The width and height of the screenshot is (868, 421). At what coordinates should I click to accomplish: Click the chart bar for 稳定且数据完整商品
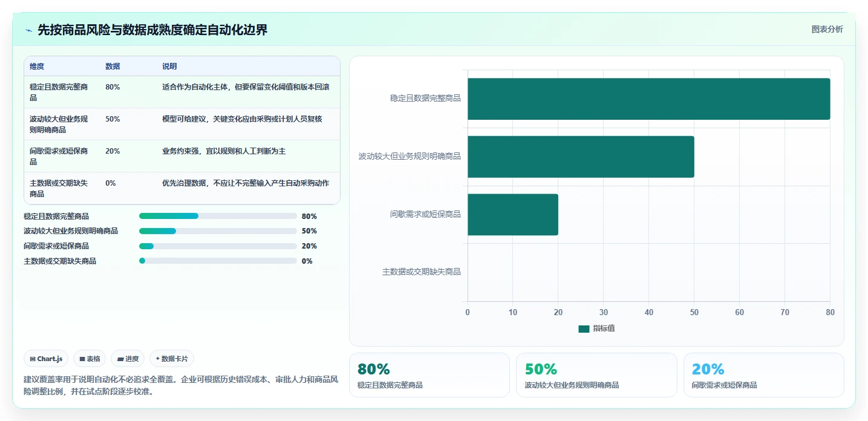pyautogui.click(x=648, y=99)
